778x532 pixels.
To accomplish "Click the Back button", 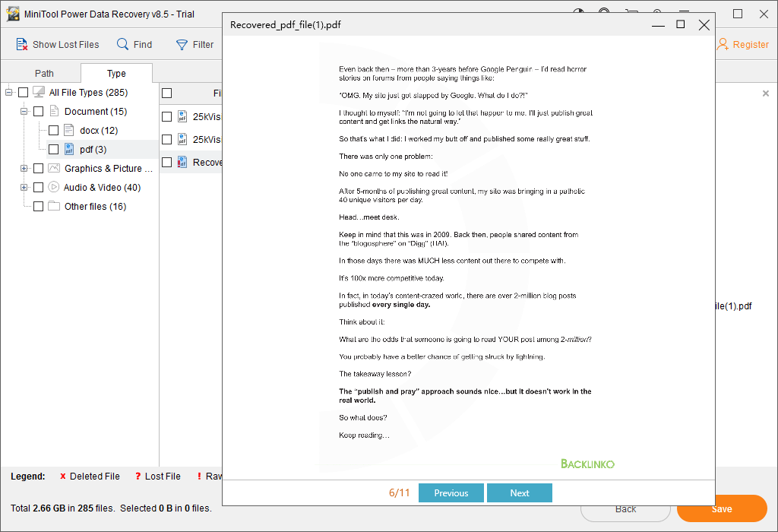I will (626, 509).
